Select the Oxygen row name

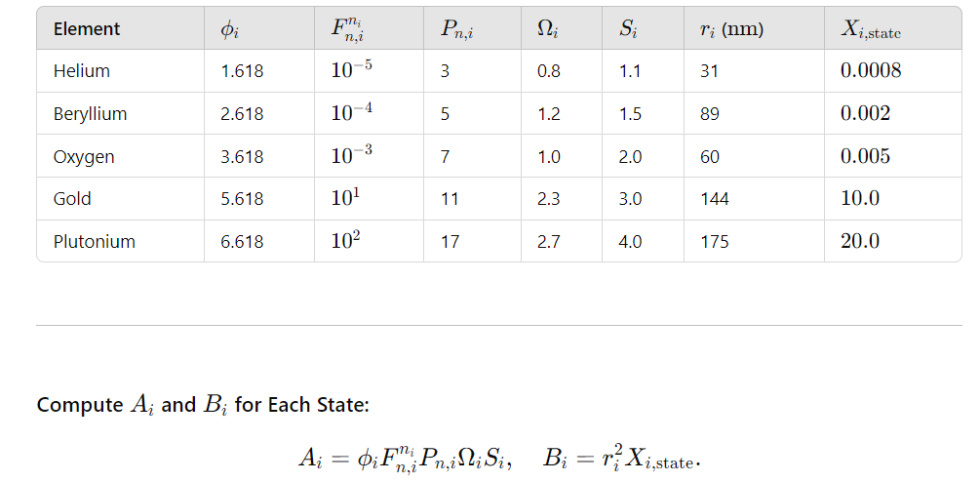click(x=84, y=156)
